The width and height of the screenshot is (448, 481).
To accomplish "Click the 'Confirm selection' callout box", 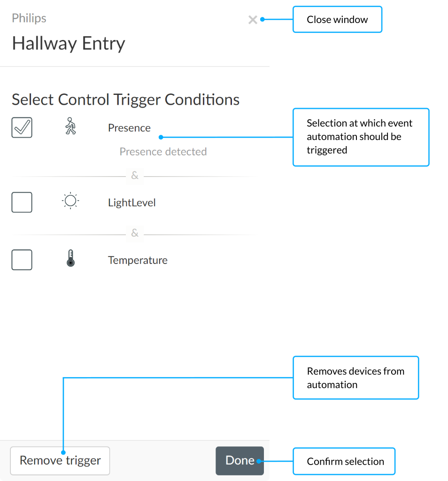I will pos(345,461).
